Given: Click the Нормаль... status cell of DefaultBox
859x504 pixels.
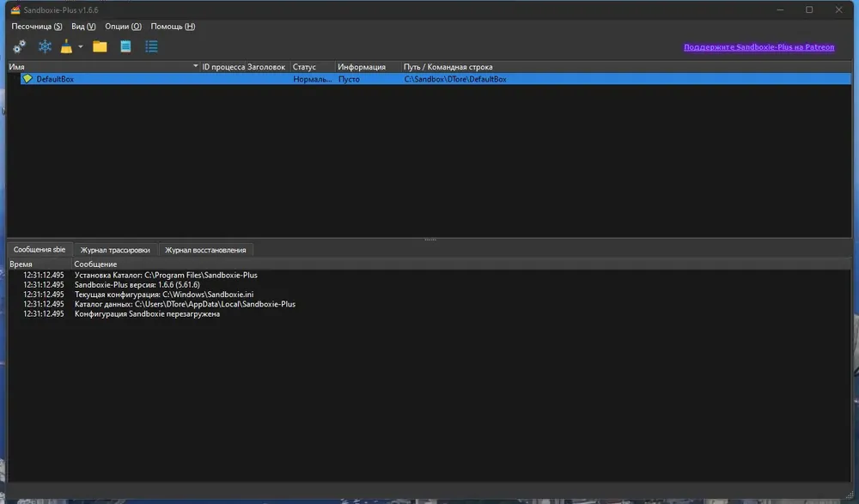Looking at the screenshot, I should (x=313, y=79).
